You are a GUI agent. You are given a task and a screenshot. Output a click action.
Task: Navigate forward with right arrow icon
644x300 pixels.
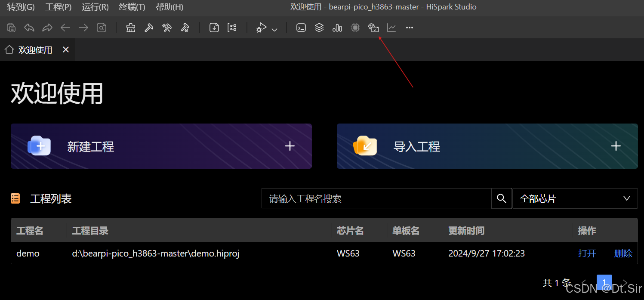83,28
